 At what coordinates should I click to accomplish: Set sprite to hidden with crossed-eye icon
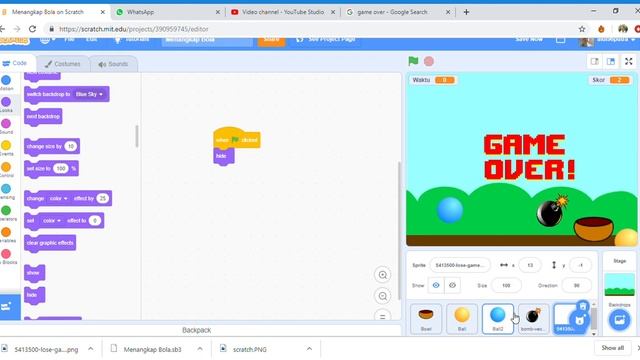click(x=452, y=286)
